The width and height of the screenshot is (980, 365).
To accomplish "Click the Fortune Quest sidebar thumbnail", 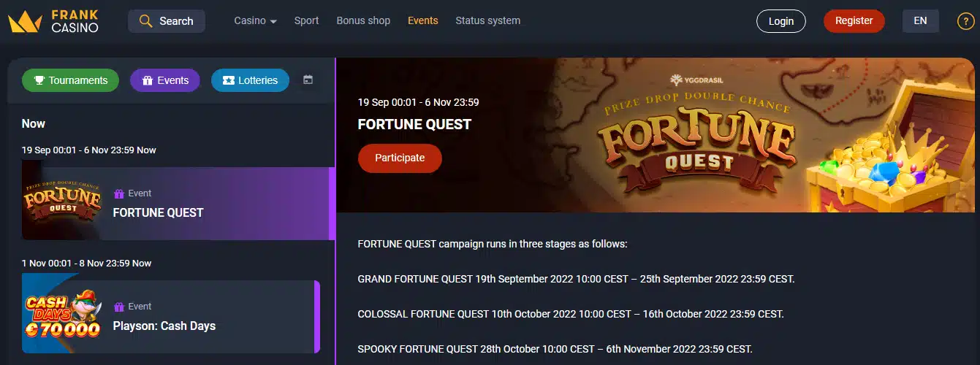I will pyautogui.click(x=62, y=203).
